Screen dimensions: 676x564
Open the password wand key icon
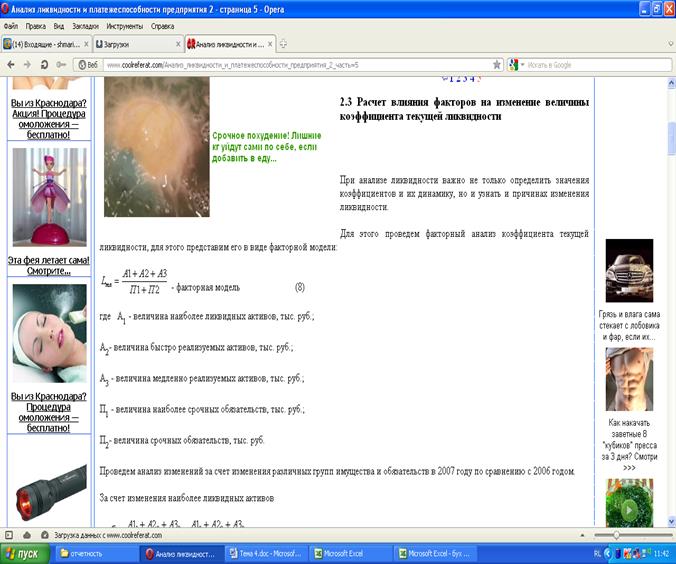click(x=61, y=65)
